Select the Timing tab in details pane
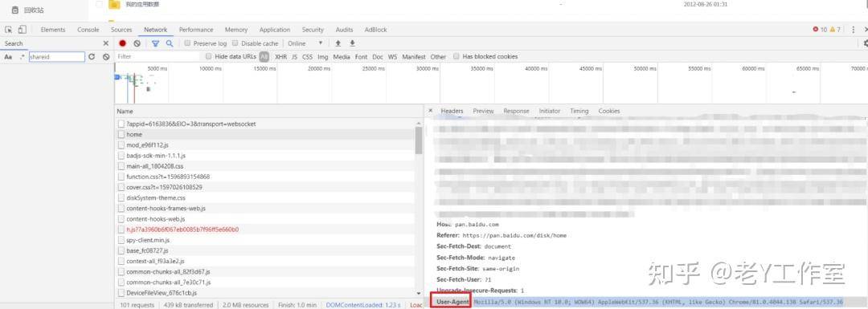Screen dimensions: 868x309 point(579,111)
